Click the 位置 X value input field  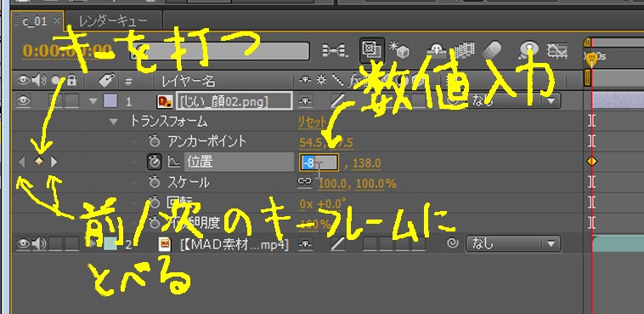click(319, 163)
